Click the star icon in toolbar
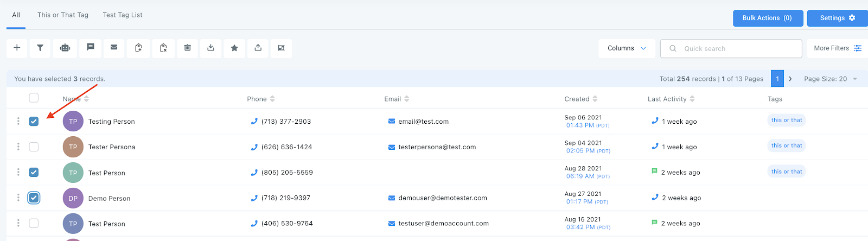The height and width of the screenshot is (241, 868). tap(234, 48)
